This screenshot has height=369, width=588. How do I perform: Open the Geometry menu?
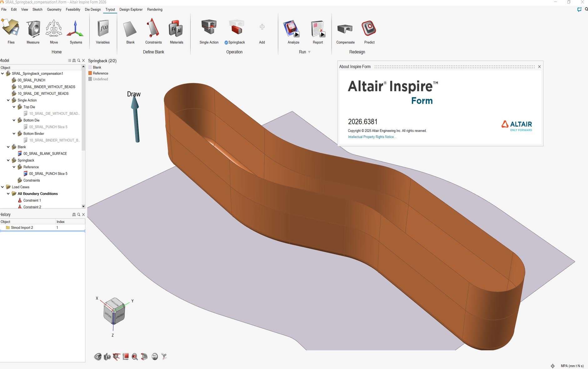click(x=54, y=9)
